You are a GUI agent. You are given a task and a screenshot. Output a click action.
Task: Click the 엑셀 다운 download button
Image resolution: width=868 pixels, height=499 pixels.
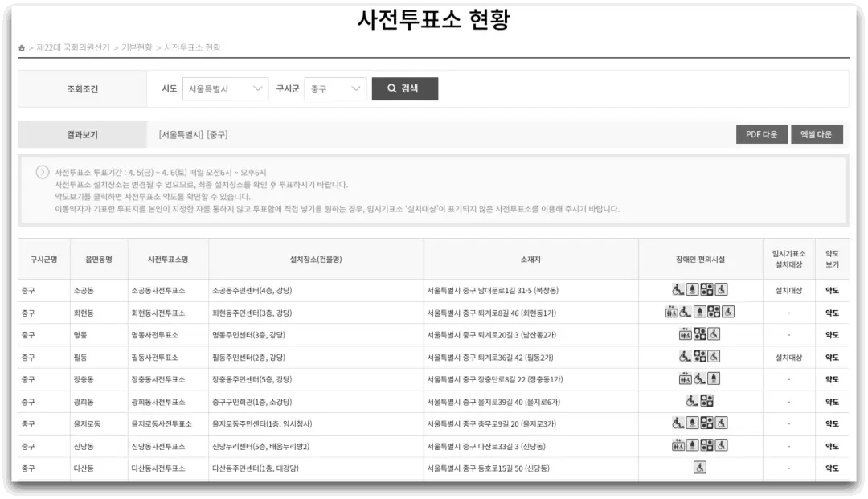point(817,134)
